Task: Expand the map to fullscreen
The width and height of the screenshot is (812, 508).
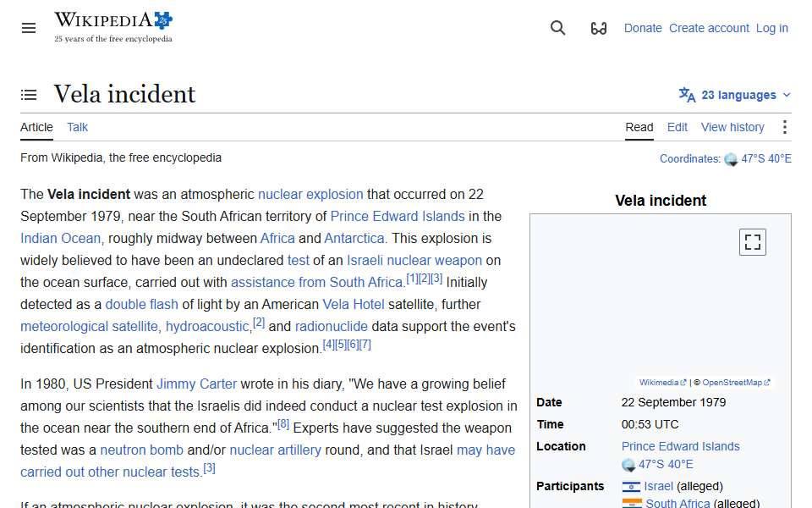Action: [753, 242]
